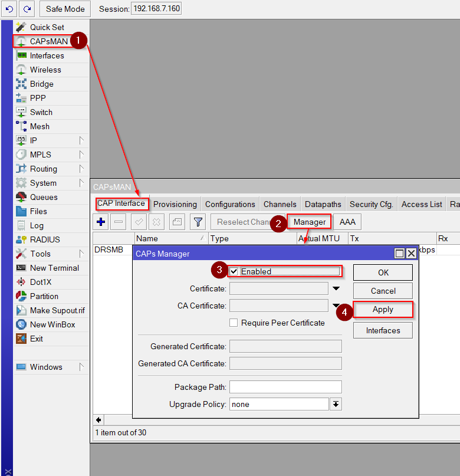This screenshot has width=460, height=476.
Task: Switch to the Channels tab
Action: 280,204
